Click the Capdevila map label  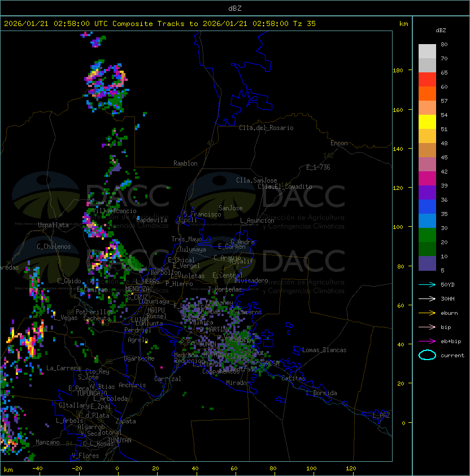152,220
